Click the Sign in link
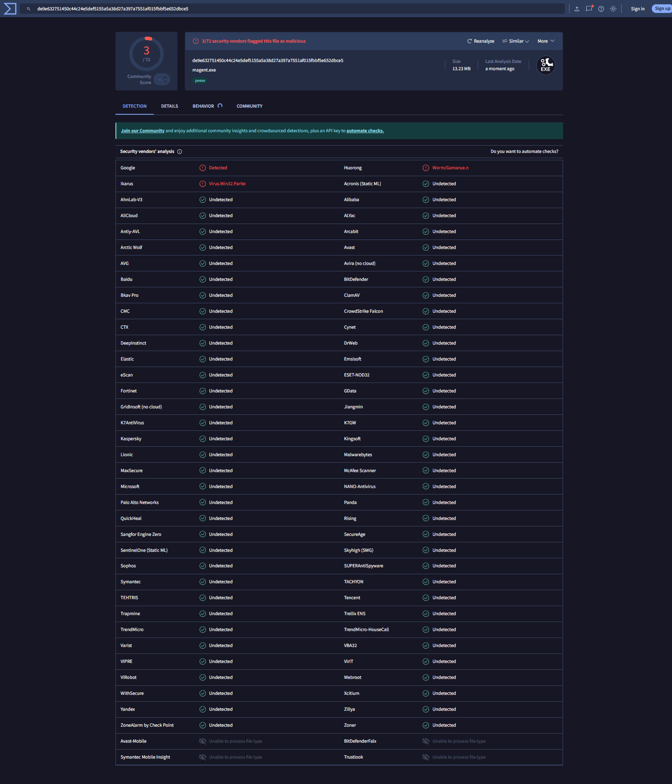672x784 pixels. pyautogui.click(x=638, y=9)
